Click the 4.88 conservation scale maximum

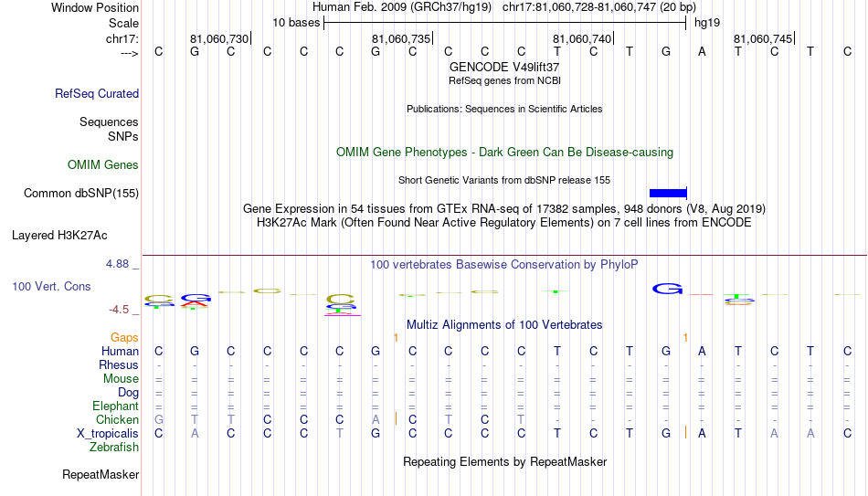click(x=117, y=264)
